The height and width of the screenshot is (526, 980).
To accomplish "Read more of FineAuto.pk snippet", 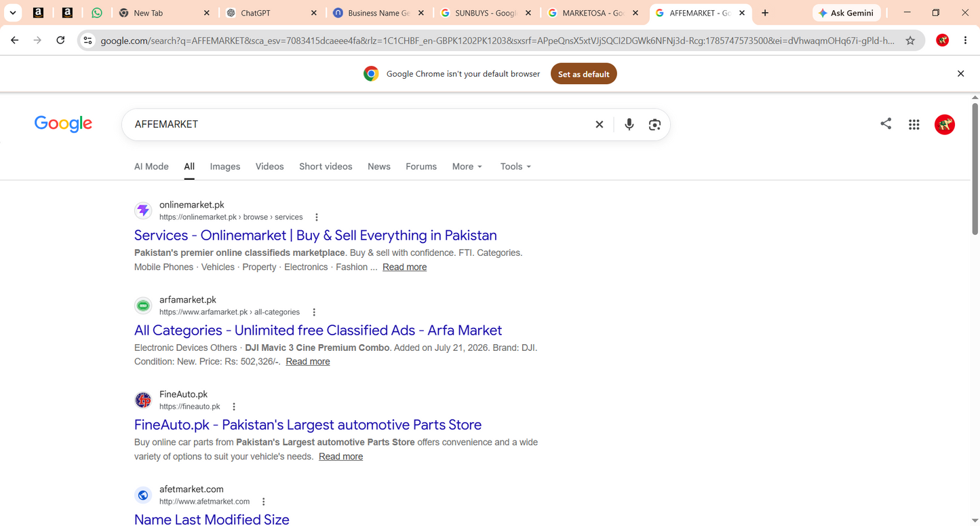I will click(x=341, y=457).
